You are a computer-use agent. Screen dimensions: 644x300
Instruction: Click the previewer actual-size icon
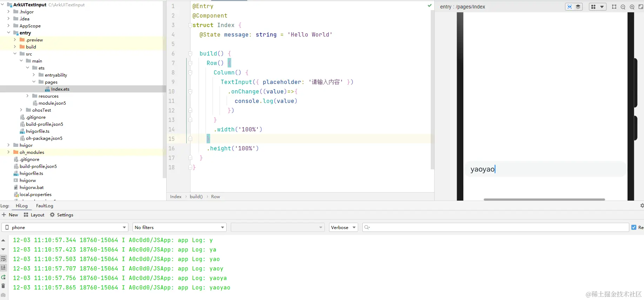641,7
